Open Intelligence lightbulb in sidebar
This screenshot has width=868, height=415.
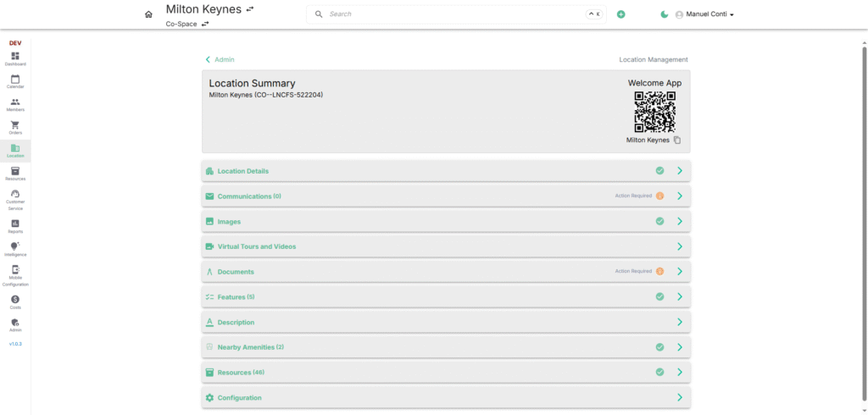pos(15,248)
